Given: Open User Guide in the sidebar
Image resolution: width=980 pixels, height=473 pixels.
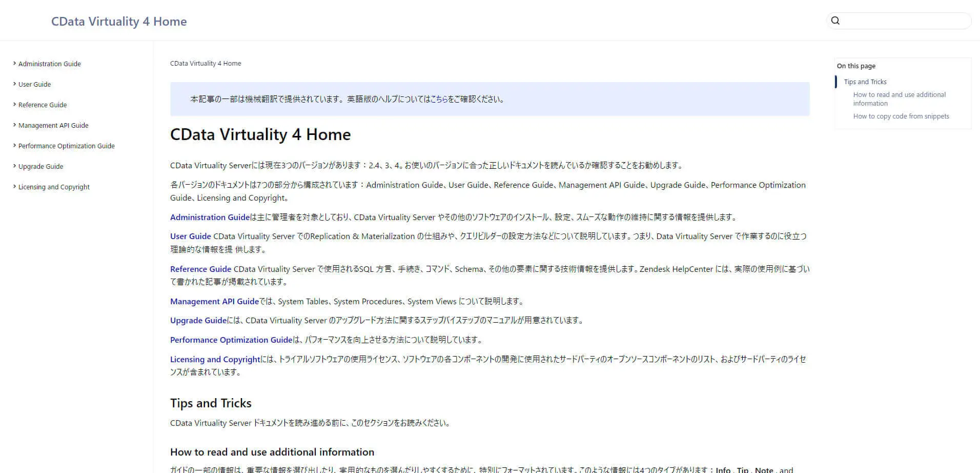Looking at the screenshot, I should 35,84.
